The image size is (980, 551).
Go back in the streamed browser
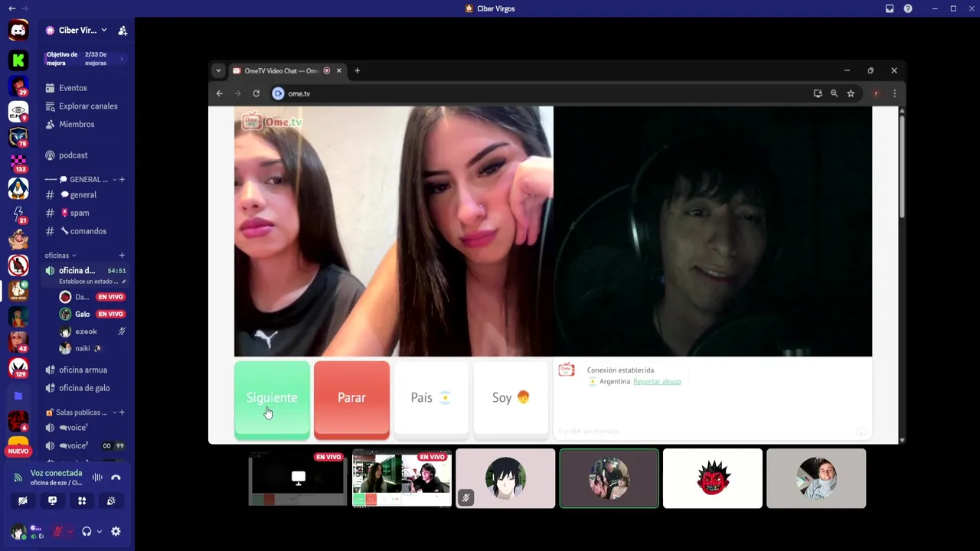point(220,93)
